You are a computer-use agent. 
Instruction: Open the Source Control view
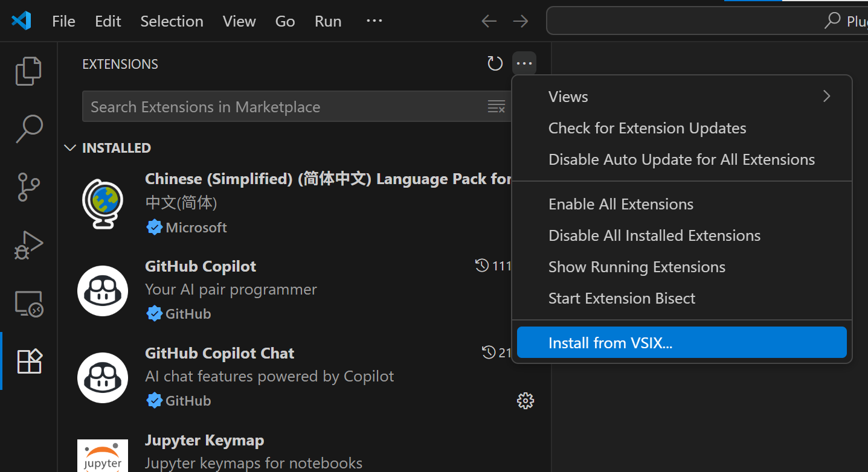28,187
